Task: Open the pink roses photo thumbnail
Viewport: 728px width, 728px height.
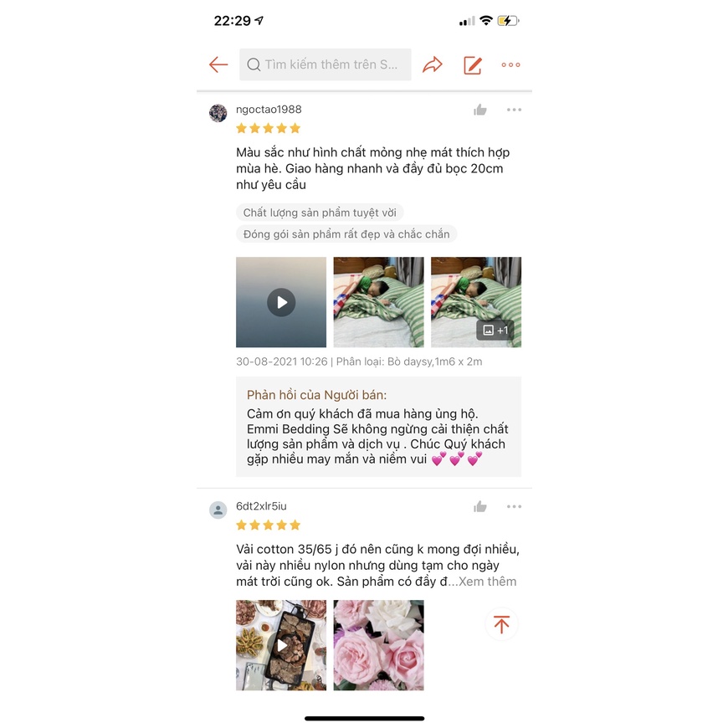Action: (378, 645)
